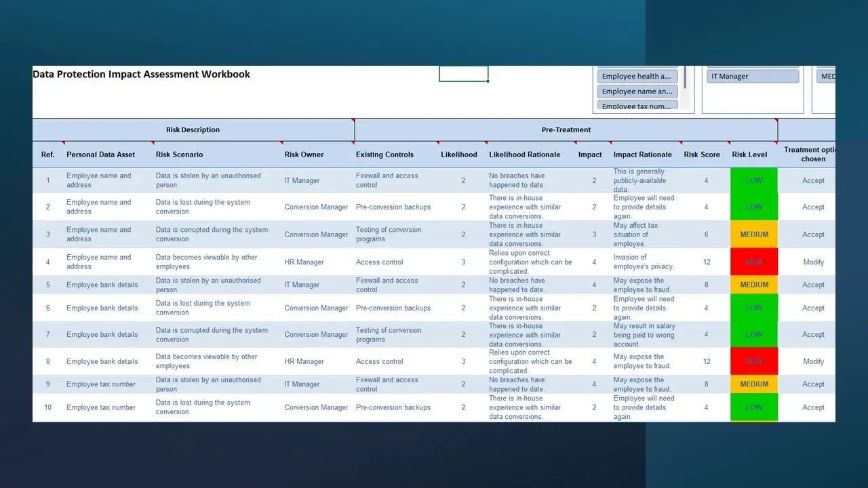Viewport: 868px width, 488px height.
Task: Click the Existing Controls column header
Action: (x=384, y=155)
